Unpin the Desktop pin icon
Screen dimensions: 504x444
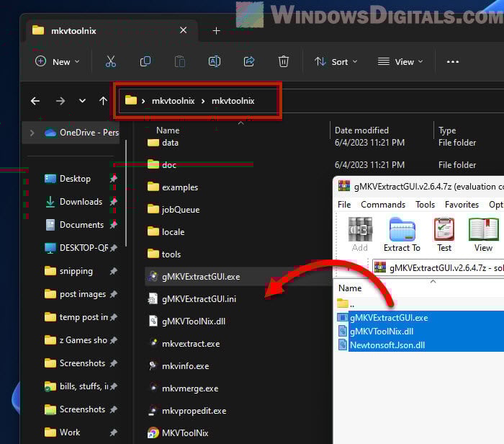(114, 179)
